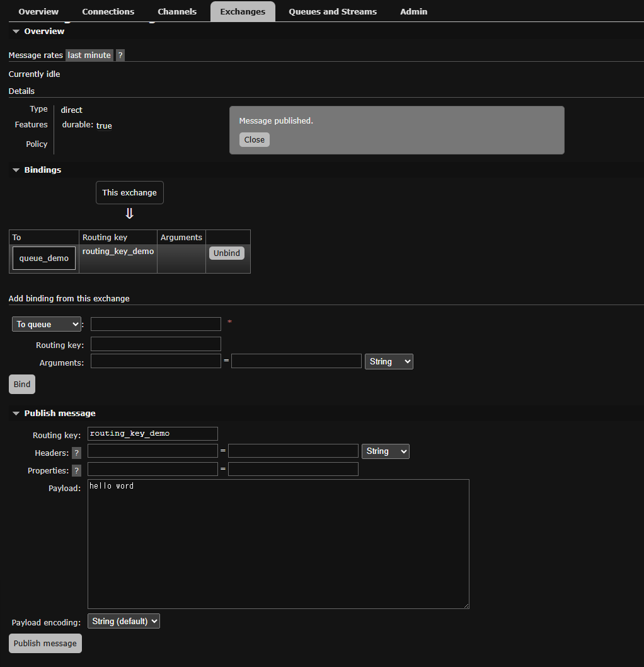This screenshot has width=644, height=667.
Task: Open the Overview tab
Action: click(38, 11)
